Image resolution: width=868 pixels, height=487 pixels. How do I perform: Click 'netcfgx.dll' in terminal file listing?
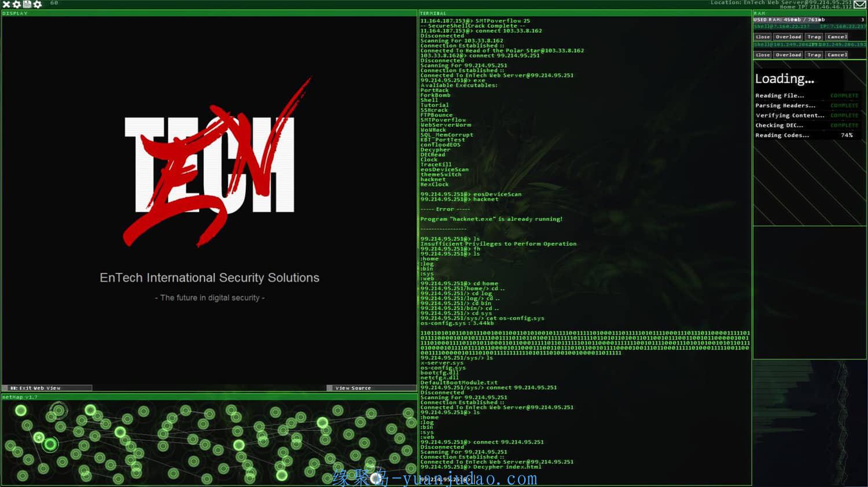440,378
